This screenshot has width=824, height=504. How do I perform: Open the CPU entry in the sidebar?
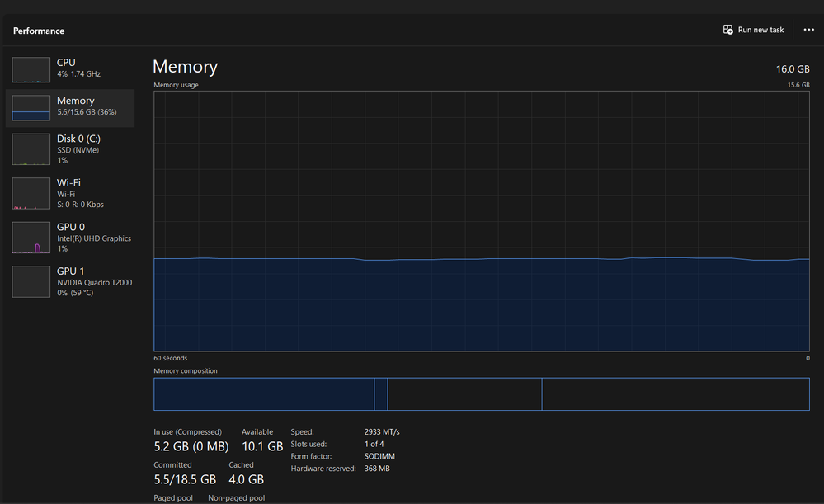70,68
